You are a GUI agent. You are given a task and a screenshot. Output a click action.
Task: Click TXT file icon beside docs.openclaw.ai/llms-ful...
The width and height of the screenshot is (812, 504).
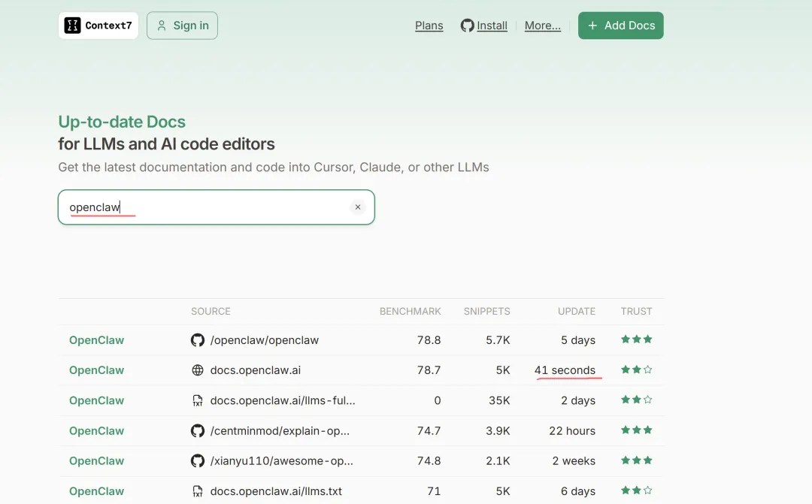197,400
